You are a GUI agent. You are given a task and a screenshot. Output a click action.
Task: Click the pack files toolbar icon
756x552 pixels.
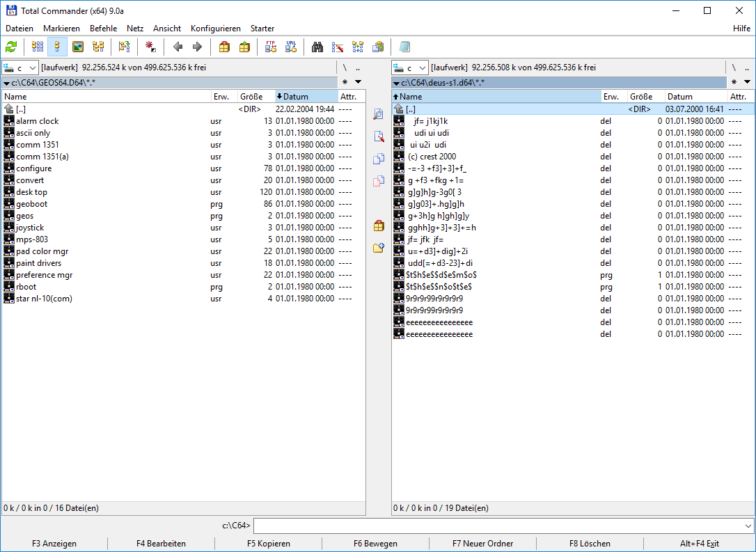[x=224, y=47]
